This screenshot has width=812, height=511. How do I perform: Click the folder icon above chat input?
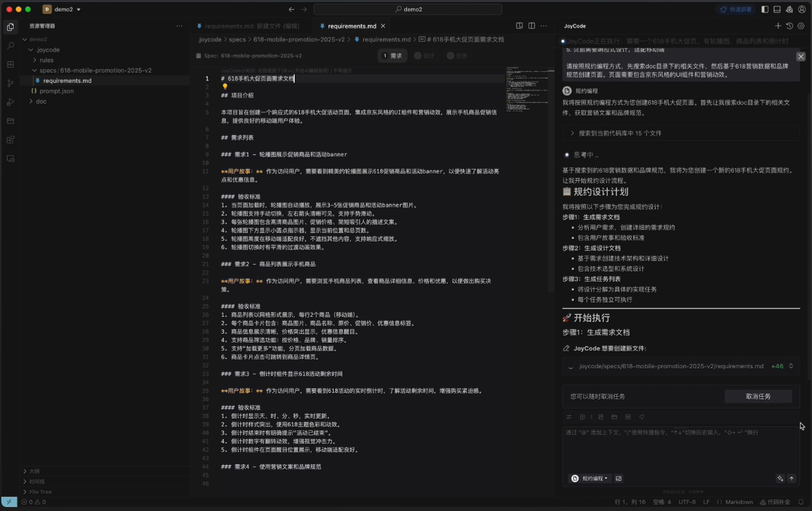pyautogui.click(x=614, y=417)
